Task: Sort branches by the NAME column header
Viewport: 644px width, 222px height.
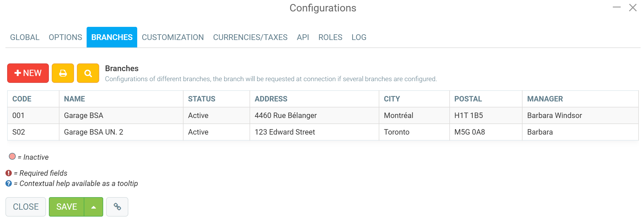Action: coord(74,99)
